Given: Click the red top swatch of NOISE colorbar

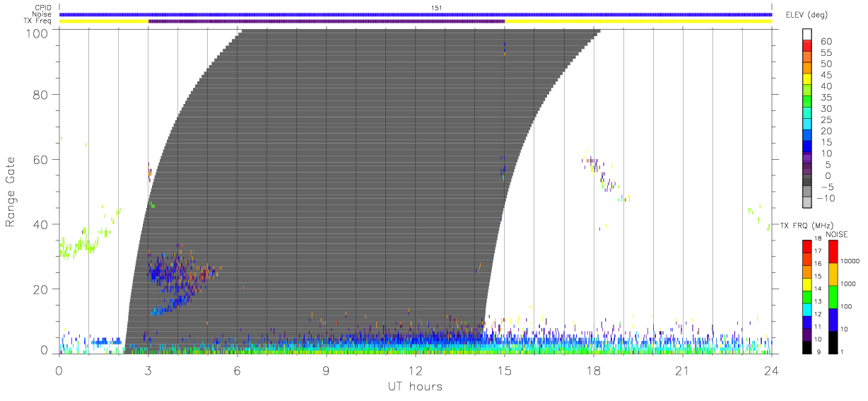Looking at the screenshot, I should coord(832,251).
